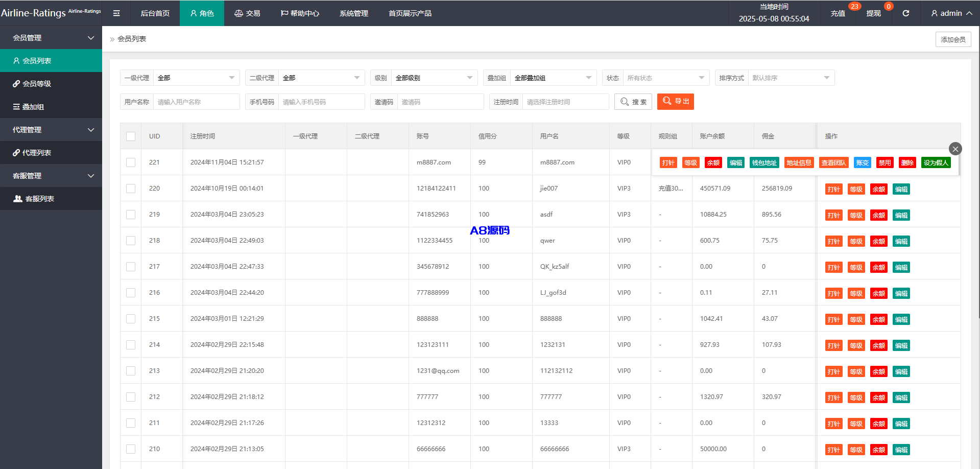This screenshot has height=469, width=980.
Task: Click the refresh icon in top bar
Action: point(905,13)
